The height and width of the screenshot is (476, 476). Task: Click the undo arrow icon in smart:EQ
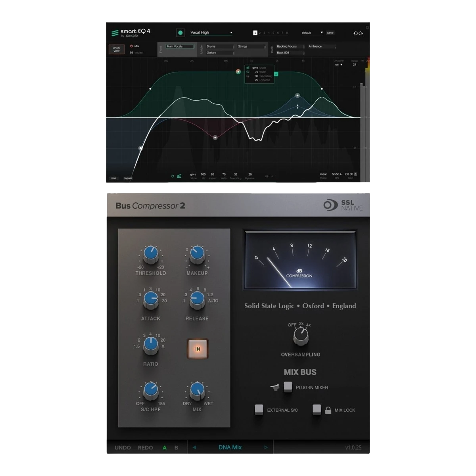tap(356, 33)
